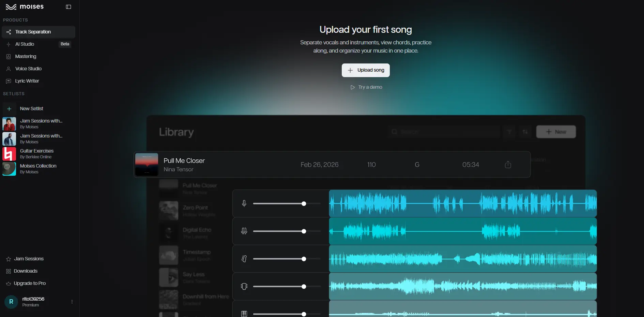Click the guitar track waveform
The height and width of the screenshot is (317, 644).
[x=463, y=259]
